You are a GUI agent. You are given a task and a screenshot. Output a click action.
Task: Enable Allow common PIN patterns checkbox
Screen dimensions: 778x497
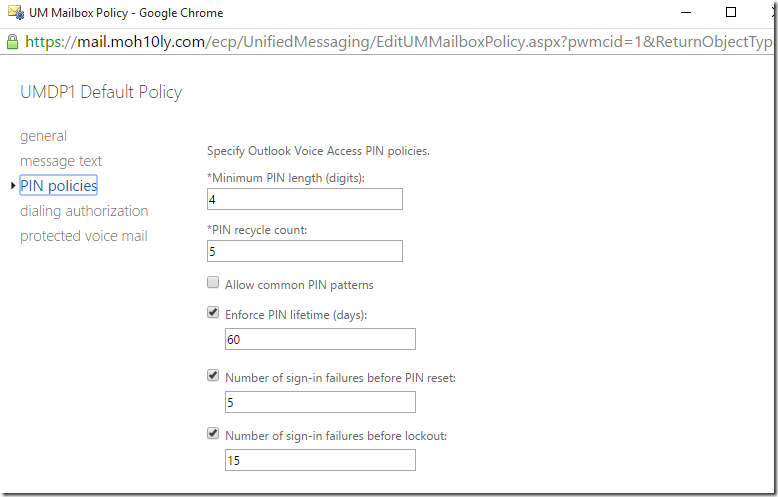coord(213,283)
